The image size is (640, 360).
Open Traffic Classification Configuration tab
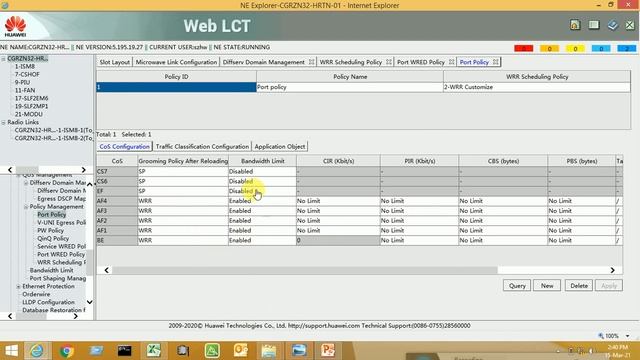(x=202, y=147)
